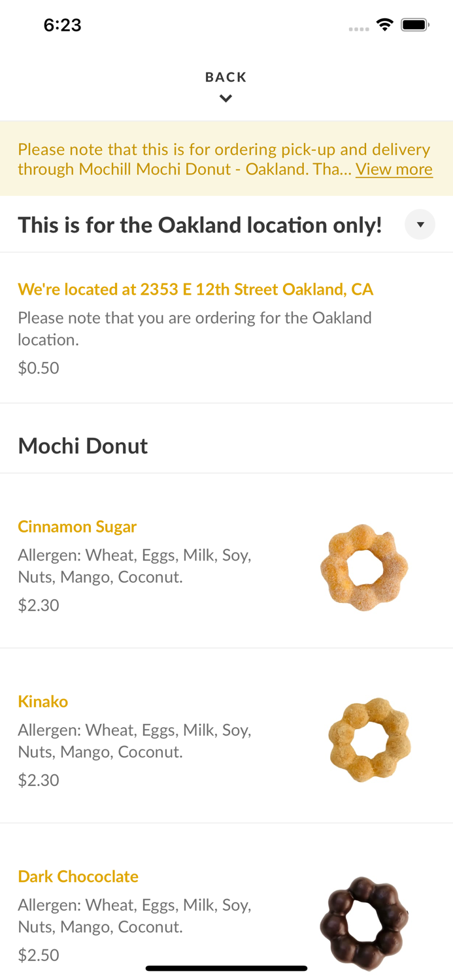
Task: Tap the Cinnamon Sugar donut photo
Action: pyautogui.click(x=365, y=567)
